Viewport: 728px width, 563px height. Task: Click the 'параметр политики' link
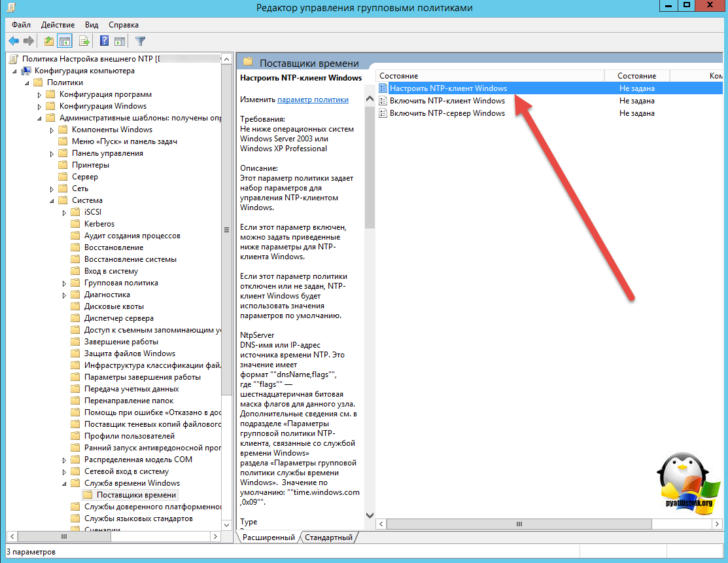click(313, 100)
